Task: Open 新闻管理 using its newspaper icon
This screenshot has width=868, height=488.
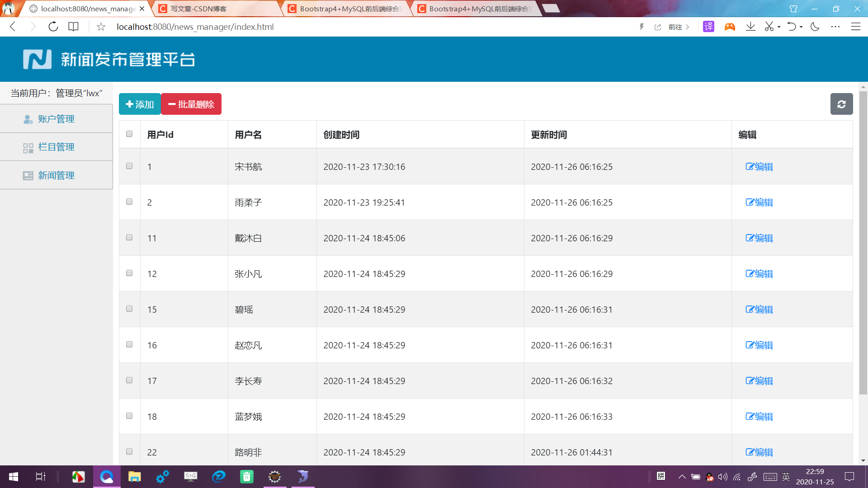Action: coord(28,175)
